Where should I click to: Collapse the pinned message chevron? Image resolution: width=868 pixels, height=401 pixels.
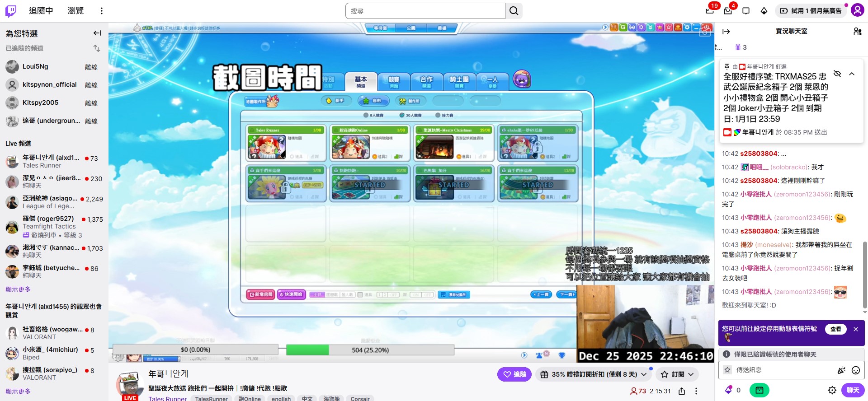coord(852,74)
